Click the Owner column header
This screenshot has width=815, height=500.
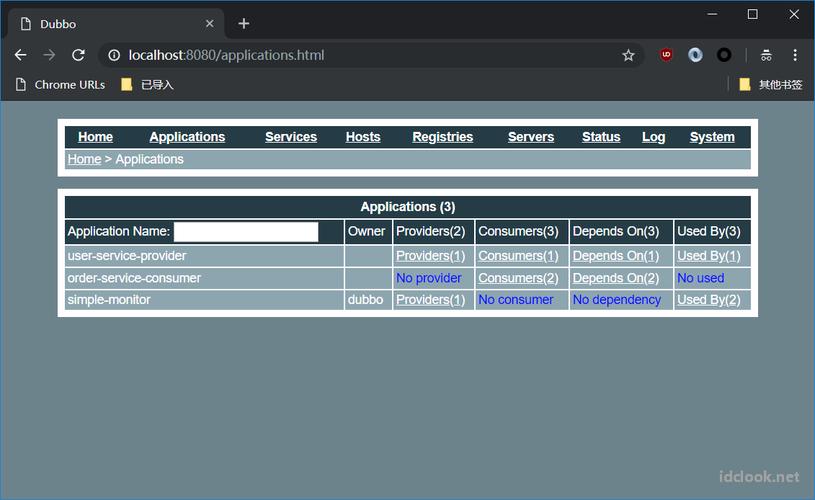(x=366, y=231)
